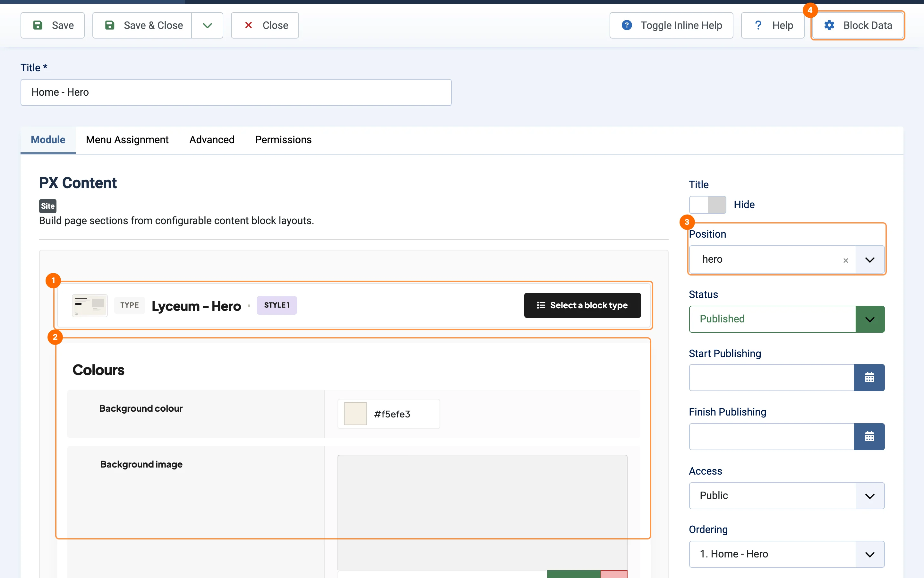
Task: Expand the Position dropdown
Action: pos(870,260)
